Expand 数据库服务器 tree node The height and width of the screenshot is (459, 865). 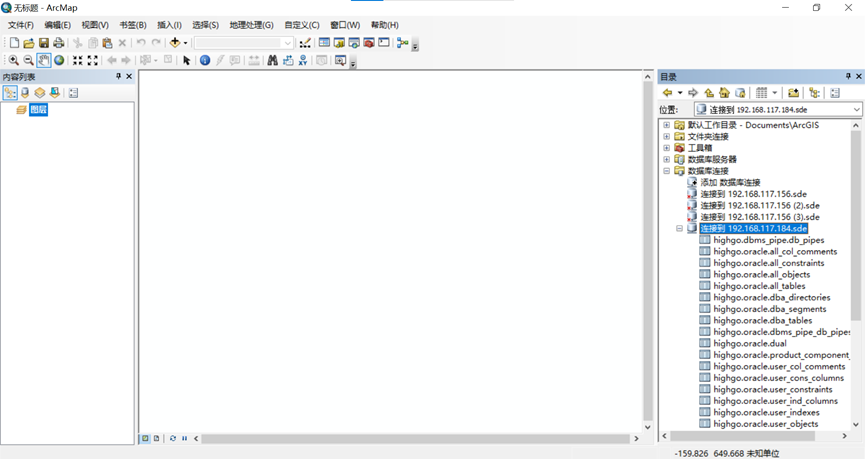tap(666, 159)
